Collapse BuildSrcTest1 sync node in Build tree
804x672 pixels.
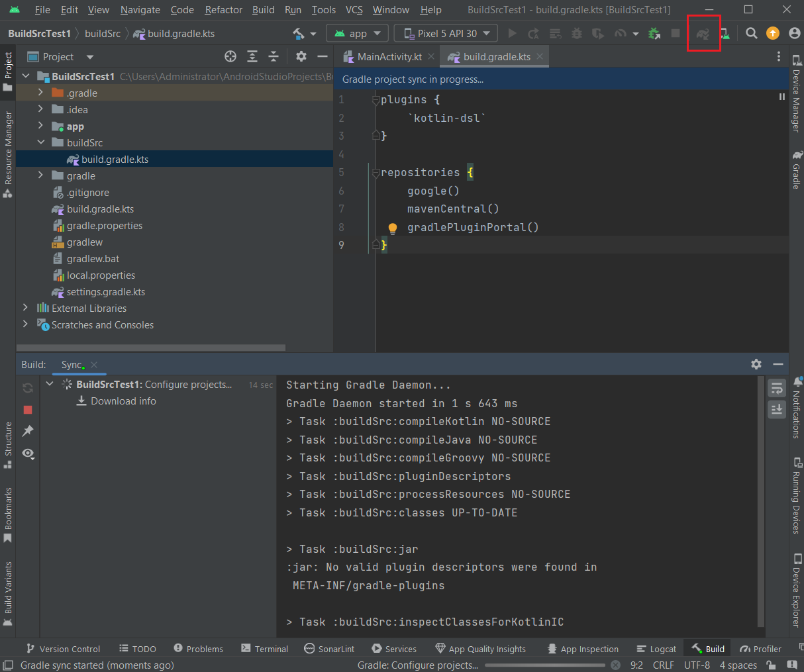point(49,383)
